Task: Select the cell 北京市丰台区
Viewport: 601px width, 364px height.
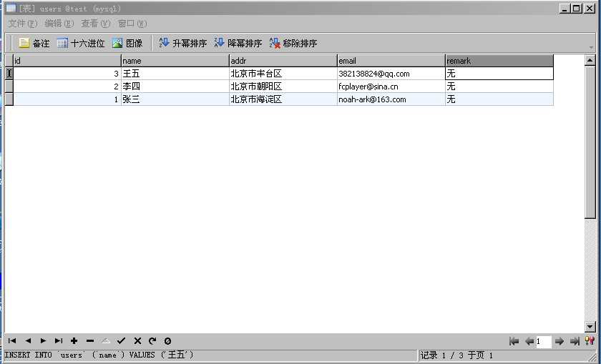Action: pyautogui.click(x=283, y=74)
